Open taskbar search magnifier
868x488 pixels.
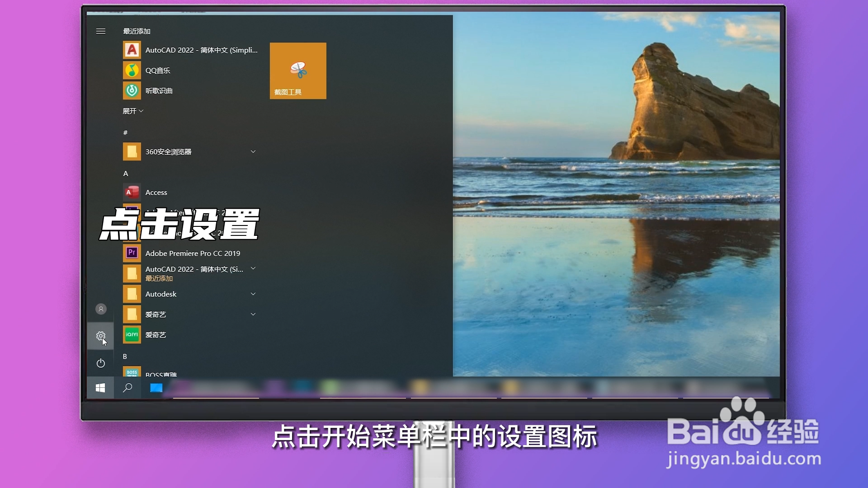coord(127,388)
